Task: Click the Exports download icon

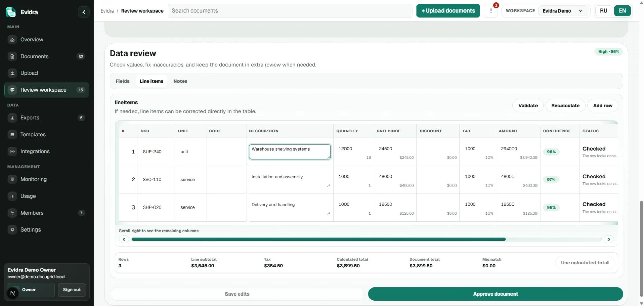Action: tap(13, 118)
